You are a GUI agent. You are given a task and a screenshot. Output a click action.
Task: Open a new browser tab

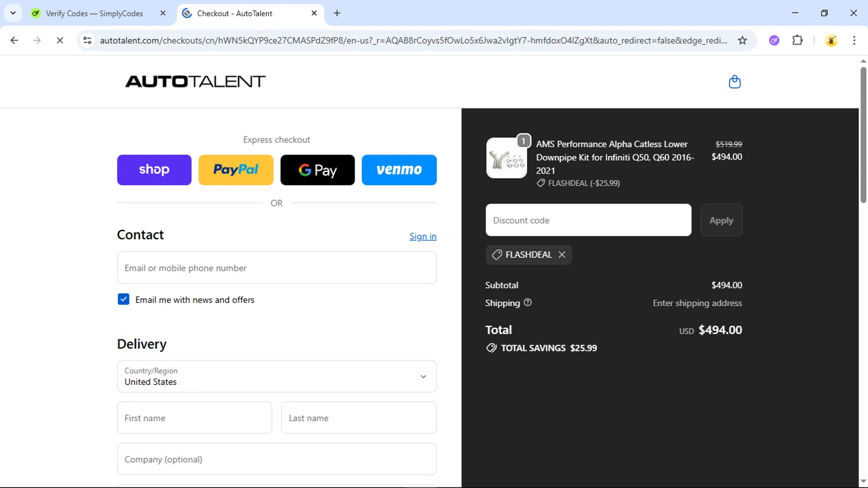(337, 13)
